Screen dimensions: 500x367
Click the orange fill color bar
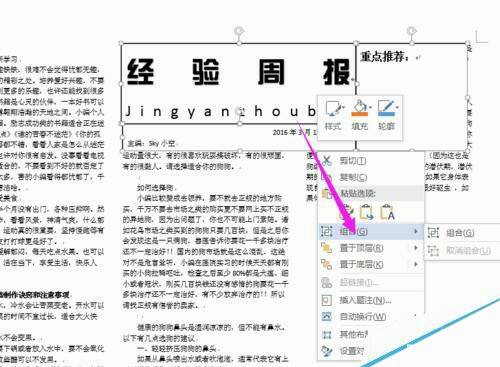pyautogui.click(x=359, y=114)
